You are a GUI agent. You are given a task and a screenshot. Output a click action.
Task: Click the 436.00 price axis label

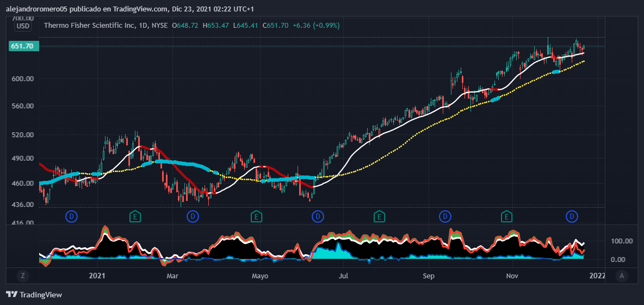(x=24, y=204)
